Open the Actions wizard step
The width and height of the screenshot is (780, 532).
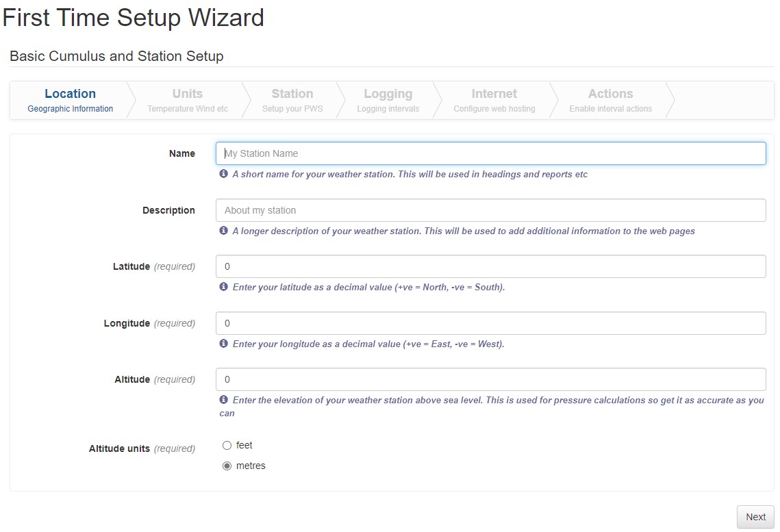pyautogui.click(x=610, y=100)
